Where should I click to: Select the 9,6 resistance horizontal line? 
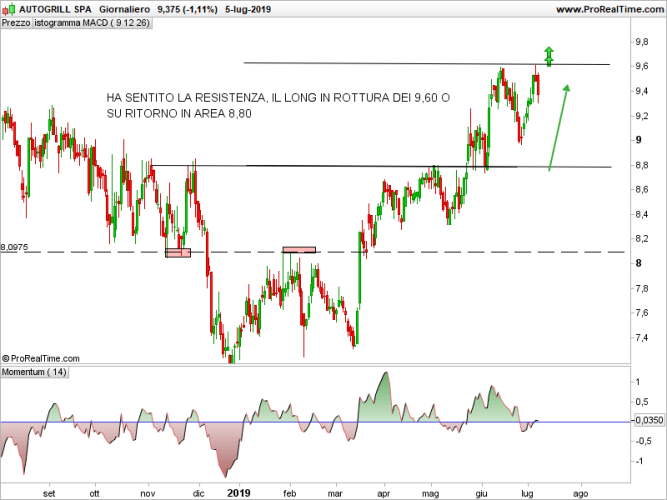click(x=400, y=64)
